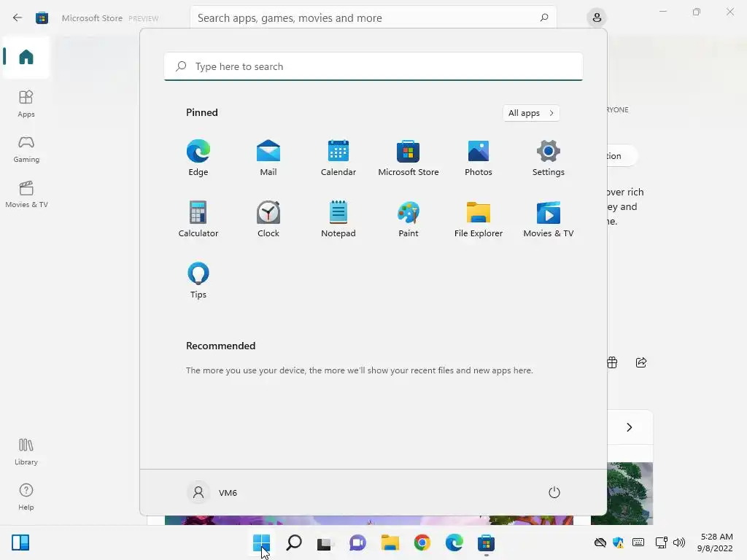Expand the All apps list
747x560 pixels.
coord(531,113)
